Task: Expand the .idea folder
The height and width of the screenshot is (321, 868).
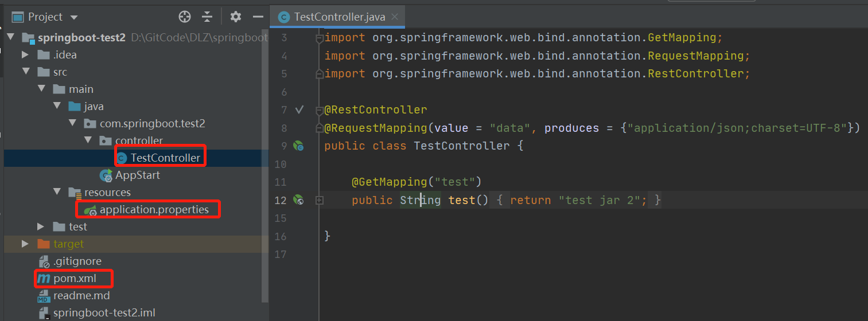Action: pyautogui.click(x=25, y=55)
